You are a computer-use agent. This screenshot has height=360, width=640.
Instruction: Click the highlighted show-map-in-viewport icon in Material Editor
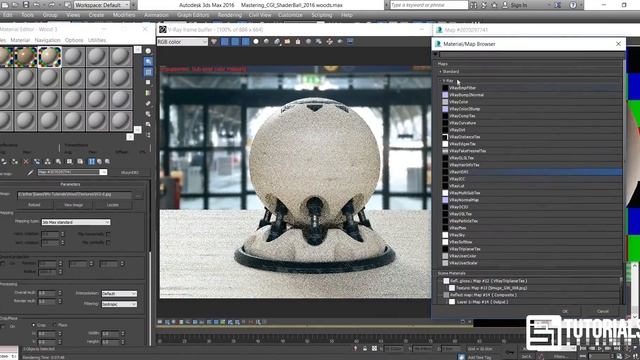pyautogui.click(x=91, y=162)
